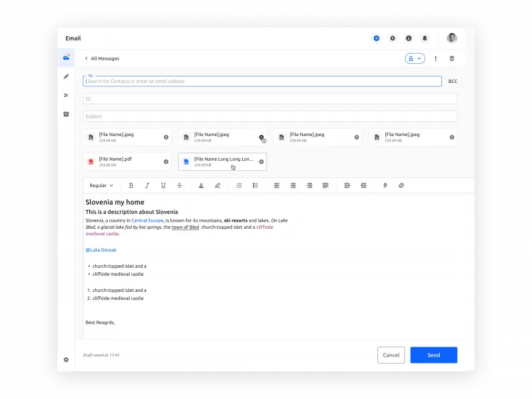Viewport: 532px width, 399px height.
Task: Go back to All Messages
Action: (101, 59)
